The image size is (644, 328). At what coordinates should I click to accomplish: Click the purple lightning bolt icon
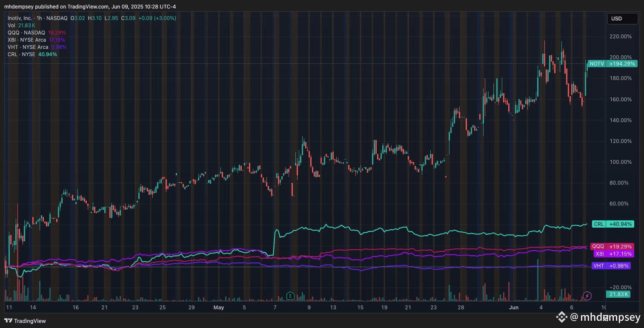(x=587, y=296)
